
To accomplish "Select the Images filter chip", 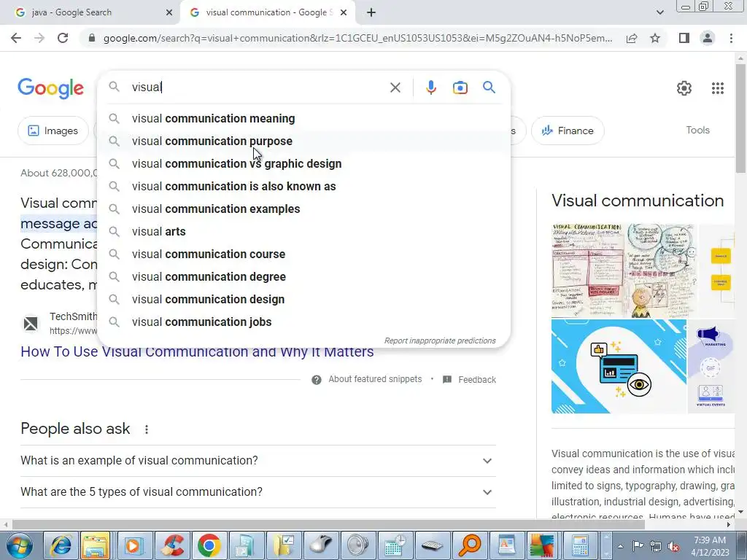I will (53, 131).
